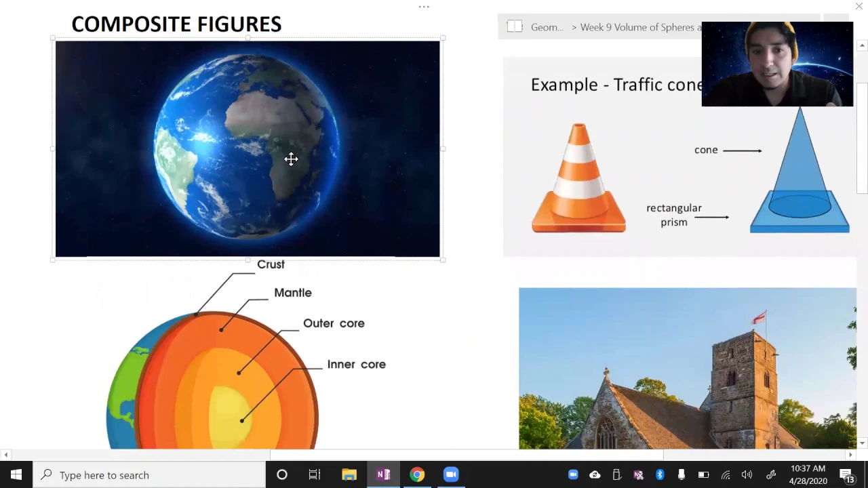Screen dimensions: 868x488
Task: Click the 'rectangular prism' label
Action: click(x=674, y=215)
